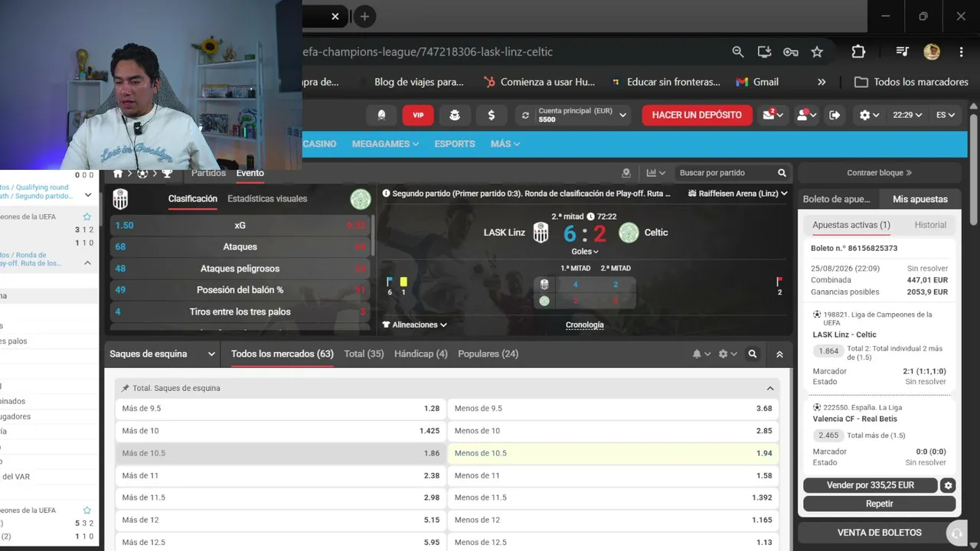Open the markets bell notification icon
Viewport: 980px width, 551px height.
(700, 354)
